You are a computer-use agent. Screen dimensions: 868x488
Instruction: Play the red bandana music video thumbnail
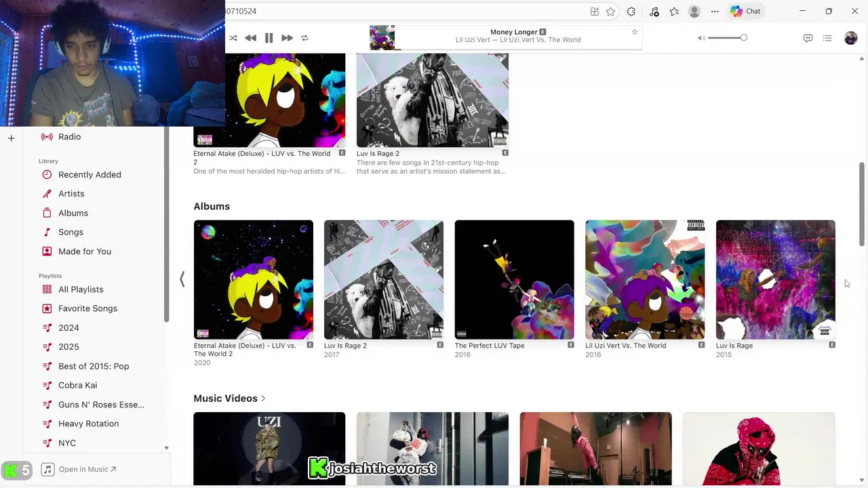[x=759, y=449]
